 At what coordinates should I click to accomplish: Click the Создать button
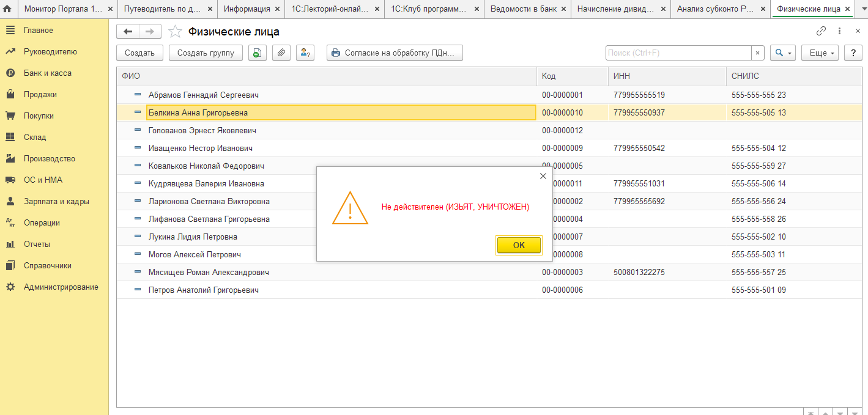pos(139,53)
